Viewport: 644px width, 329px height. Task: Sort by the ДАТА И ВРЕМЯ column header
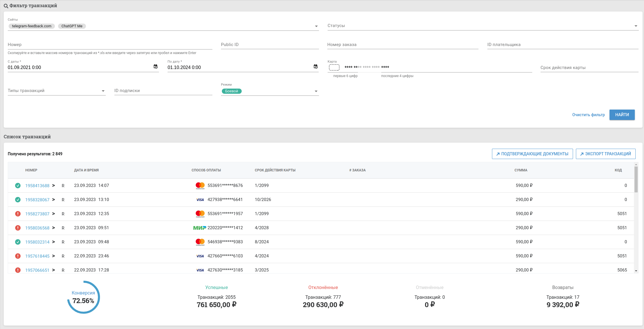coord(86,170)
